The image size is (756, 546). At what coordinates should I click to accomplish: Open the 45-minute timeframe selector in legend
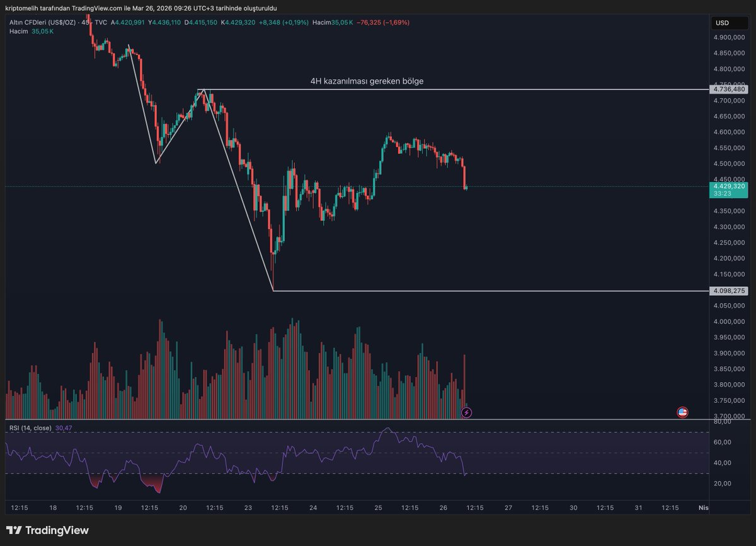[x=86, y=21]
